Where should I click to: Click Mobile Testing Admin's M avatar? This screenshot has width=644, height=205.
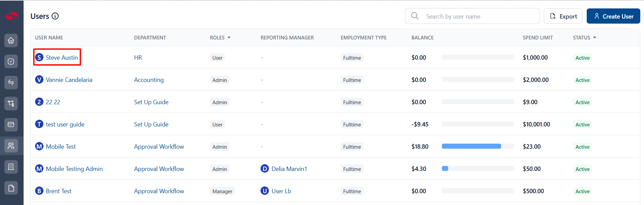(39, 169)
